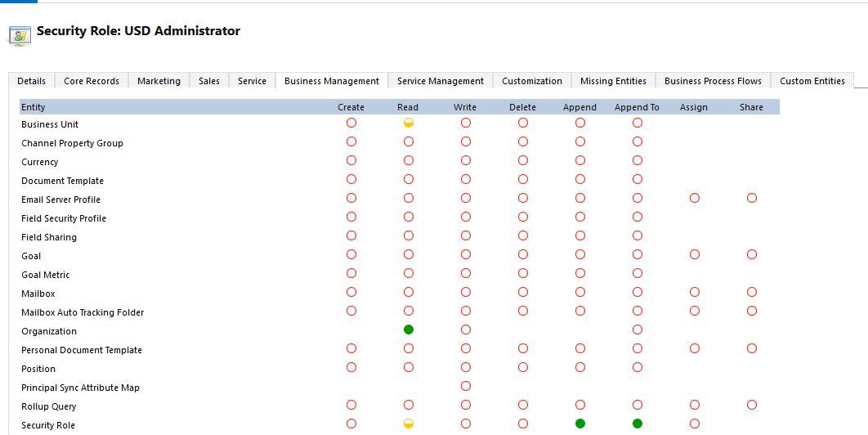
Task: Toggle Email Server Profile Share privilege
Action: coord(752,199)
